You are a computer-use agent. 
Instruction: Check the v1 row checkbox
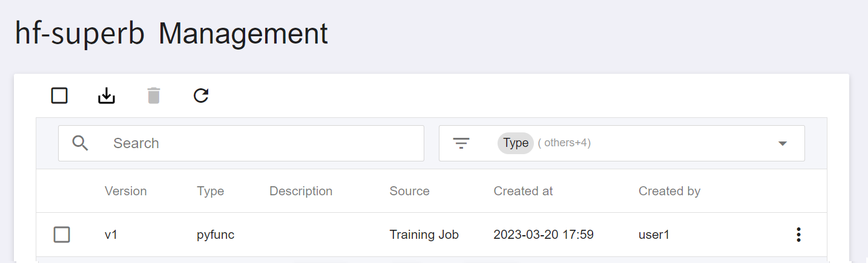coord(62,235)
